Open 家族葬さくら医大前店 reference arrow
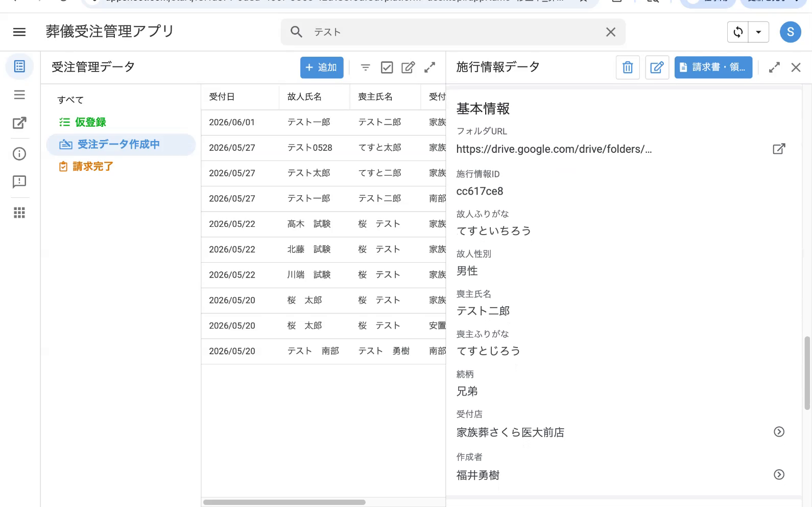812x507 pixels. tap(779, 432)
